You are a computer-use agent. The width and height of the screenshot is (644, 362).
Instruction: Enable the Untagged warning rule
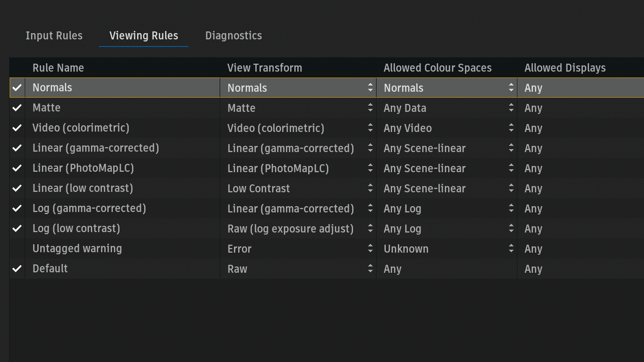(x=17, y=248)
